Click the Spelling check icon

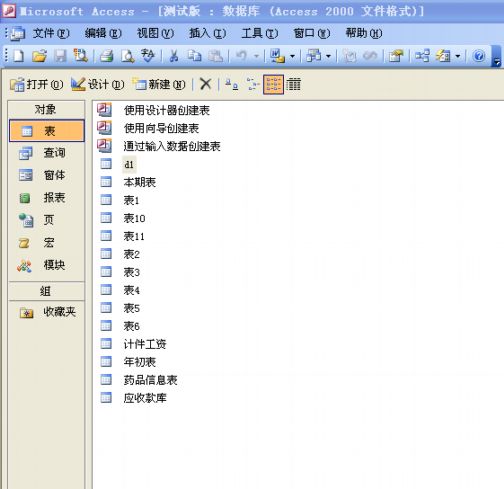coord(148,55)
